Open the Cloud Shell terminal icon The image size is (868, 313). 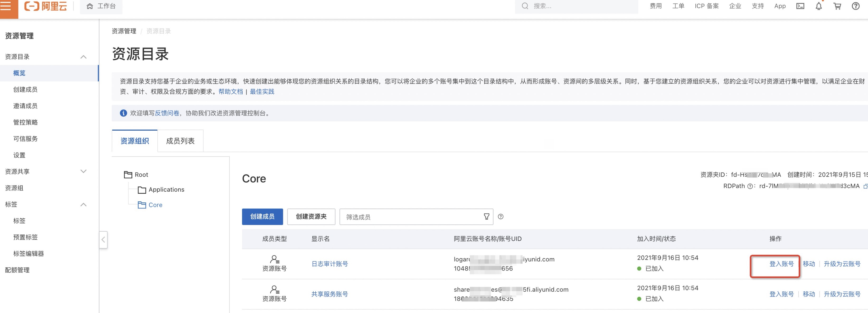click(x=800, y=6)
